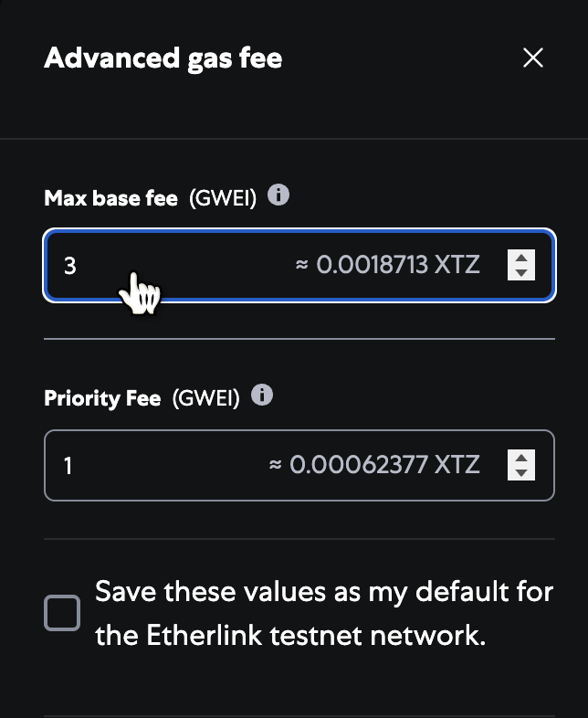588x718 pixels.
Task: Decrease Priority Fee with down arrow
Action: (x=520, y=472)
